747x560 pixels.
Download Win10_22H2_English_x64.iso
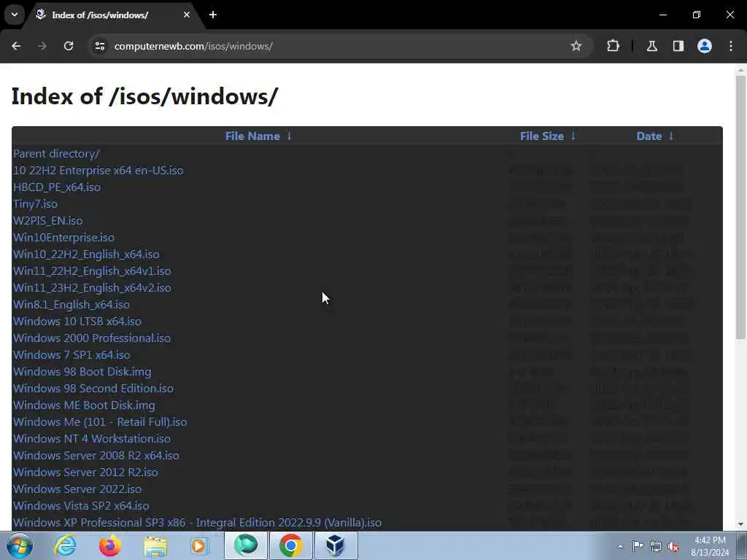coord(86,254)
